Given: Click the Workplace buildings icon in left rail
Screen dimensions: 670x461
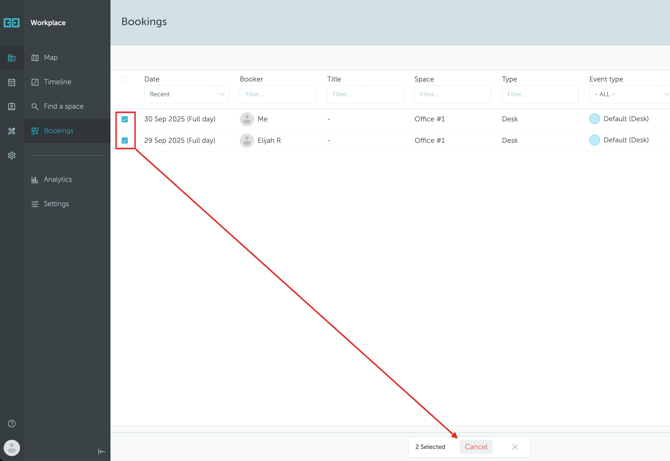Looking at the screenshot, I should point(12,58).
